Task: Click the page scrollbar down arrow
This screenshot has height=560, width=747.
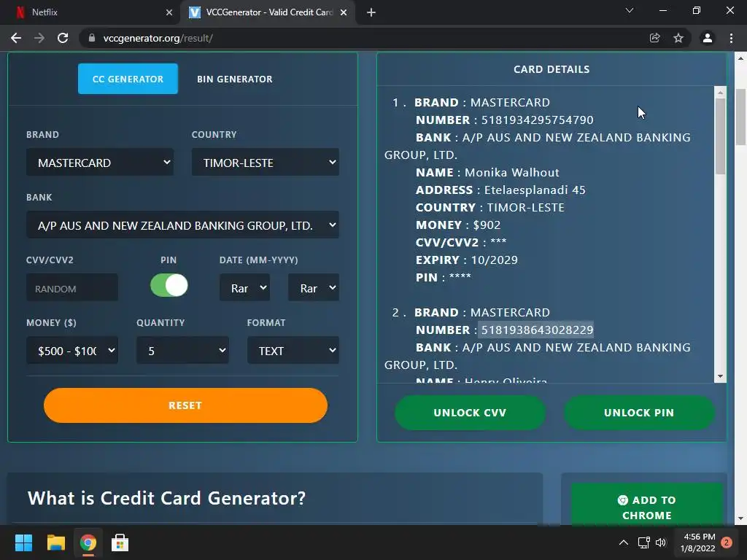Action: click(x=741, y=518)
